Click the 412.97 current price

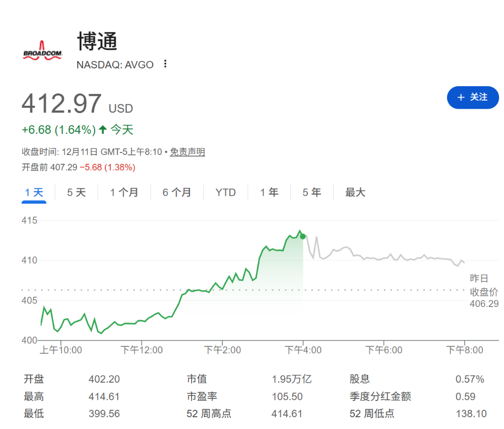tap(62, 104)
